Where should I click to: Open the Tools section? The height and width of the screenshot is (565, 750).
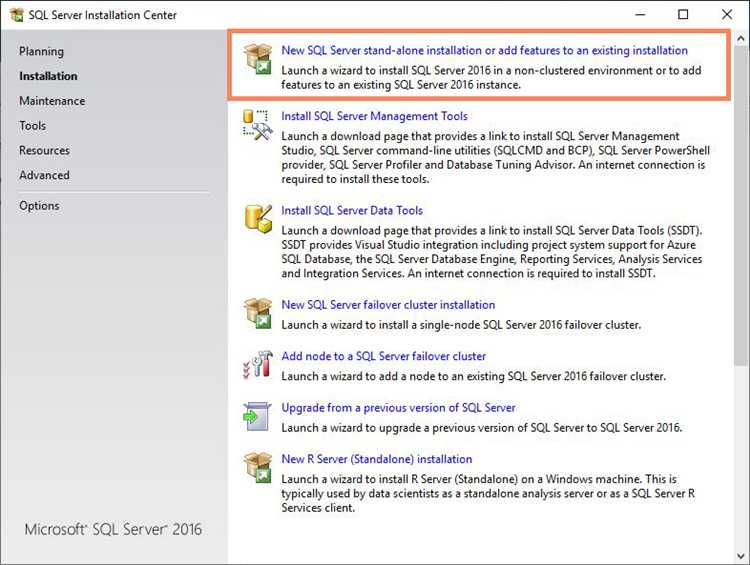(x=33, y=126)
